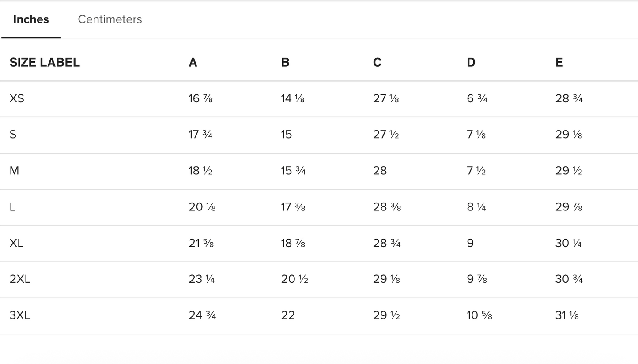The height and width of the screenshot is (364, 638).
Task: Select the L size row label
Action: pyautogui.click(x=12, y=207)
